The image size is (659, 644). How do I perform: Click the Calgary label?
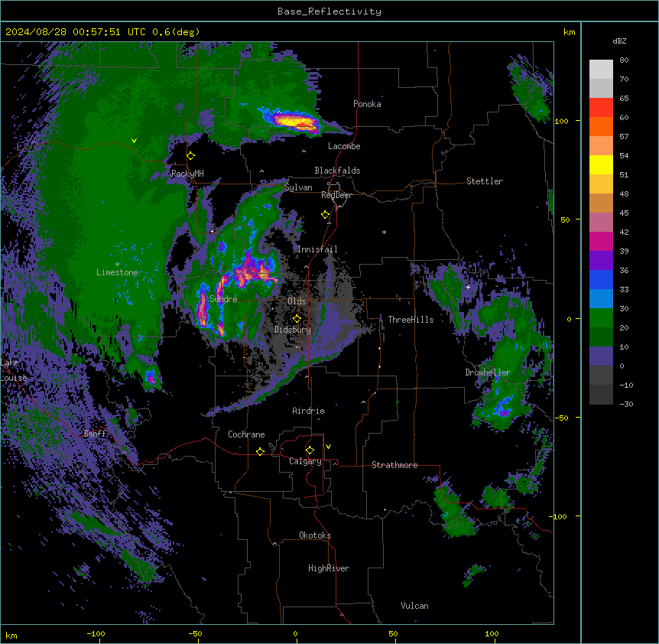[305, 461]
